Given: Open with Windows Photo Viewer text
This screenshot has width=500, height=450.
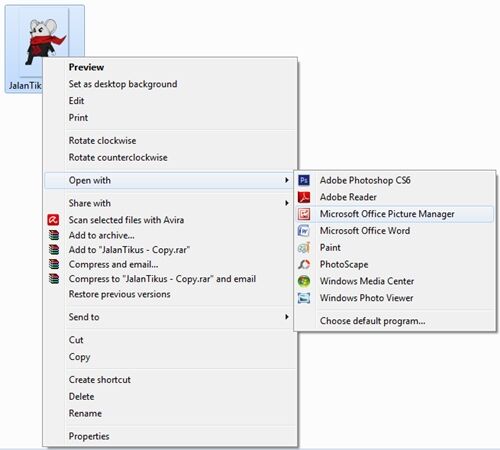Looking at the screenshot, I should [x=367, y=298].
